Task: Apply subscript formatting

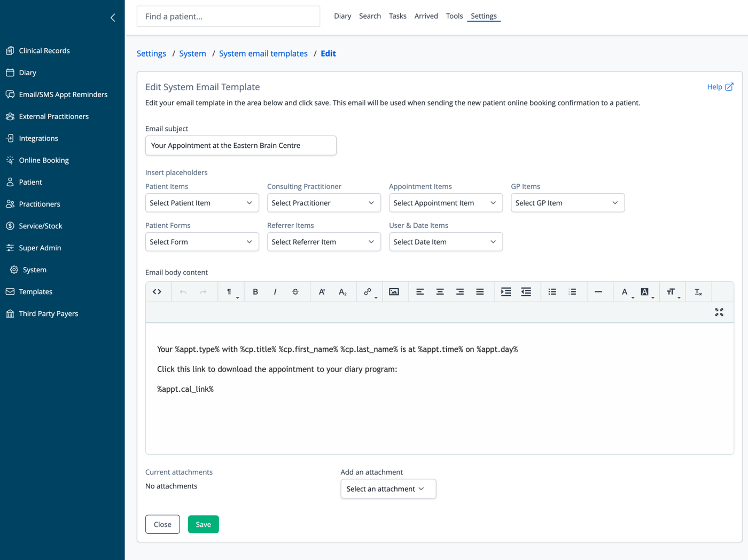Action: [342, 292]
